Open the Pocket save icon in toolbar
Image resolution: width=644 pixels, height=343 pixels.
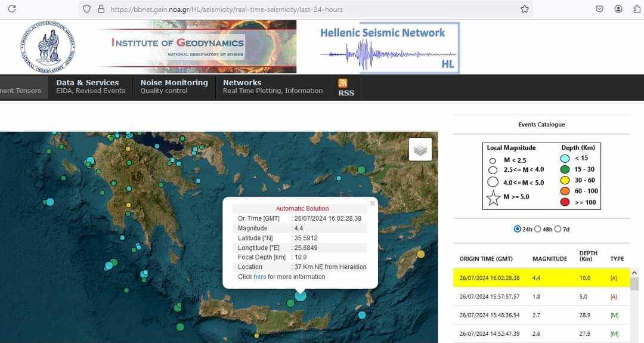(x=600, y=9)
